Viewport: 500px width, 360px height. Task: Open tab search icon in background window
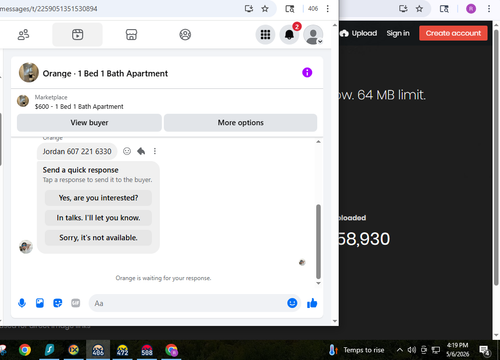pos(444,9)
